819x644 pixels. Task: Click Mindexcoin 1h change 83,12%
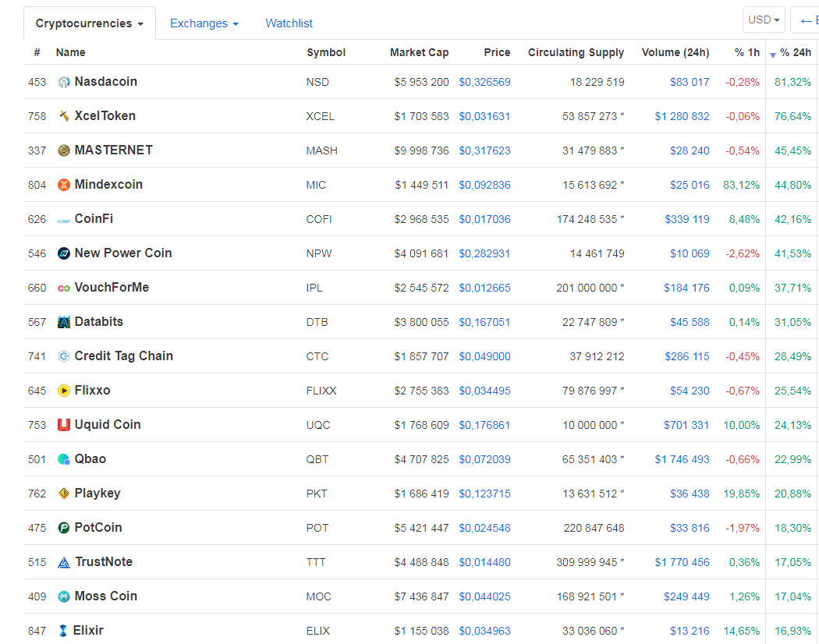(741, 185)
